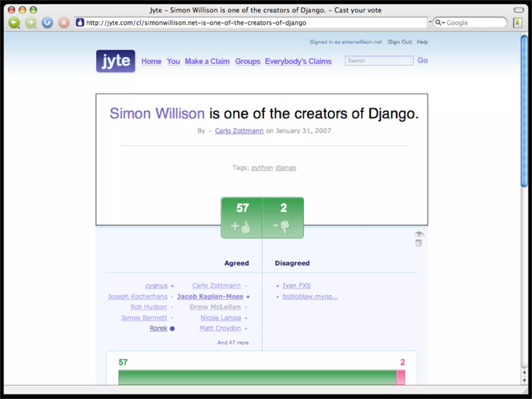Click the jyte Search input box
The height and width of the screenshot is (399, 532).
coord(379,61)
